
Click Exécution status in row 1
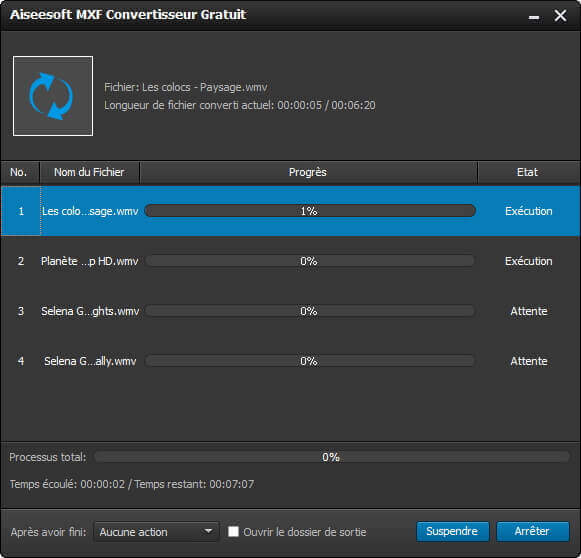click(x=529, y=211)
